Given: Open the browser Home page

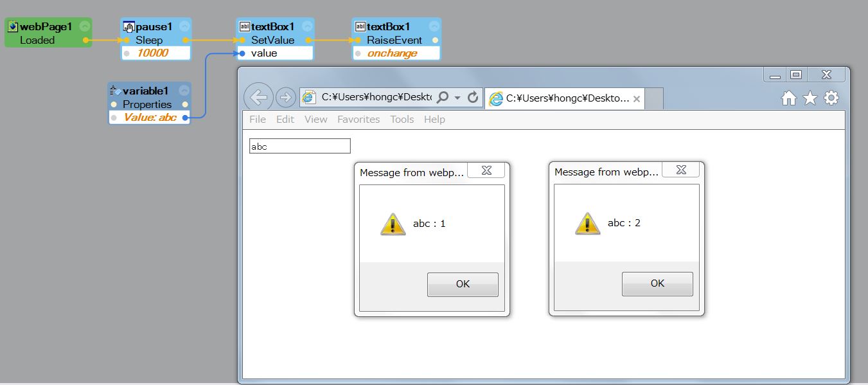Looking at the screenshot, I should [789, 98].
